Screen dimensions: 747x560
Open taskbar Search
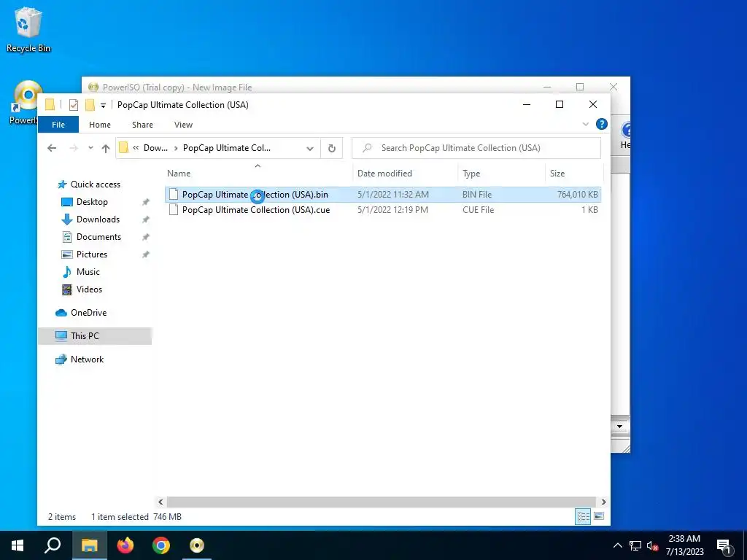point(53,545)
